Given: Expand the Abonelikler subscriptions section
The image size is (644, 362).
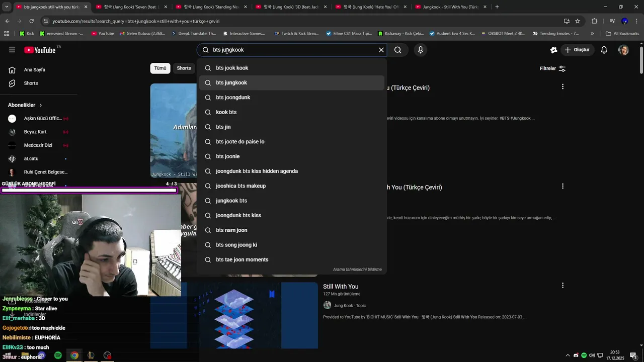Looking at the screenshot, I should (x=25, y=105).
